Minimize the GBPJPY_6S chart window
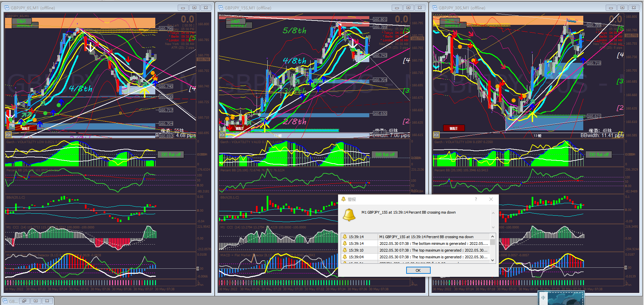This screenshot has width=644, height=305. [183, 8]
